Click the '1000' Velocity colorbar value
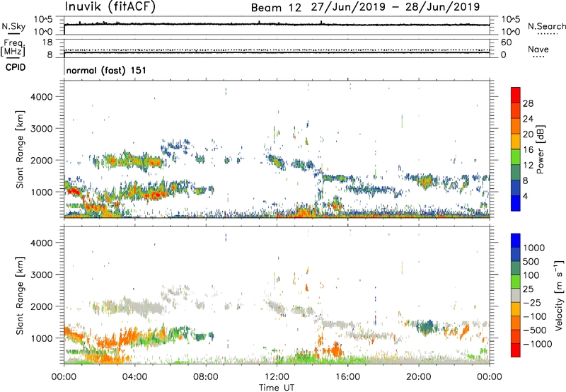The image size is (566, 392). [x=534, y=248]
